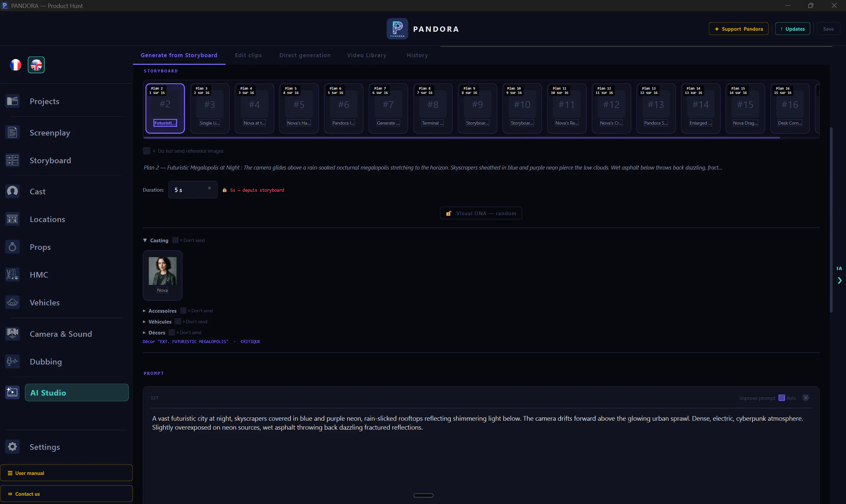Click the Screenplay document icon

13,132
